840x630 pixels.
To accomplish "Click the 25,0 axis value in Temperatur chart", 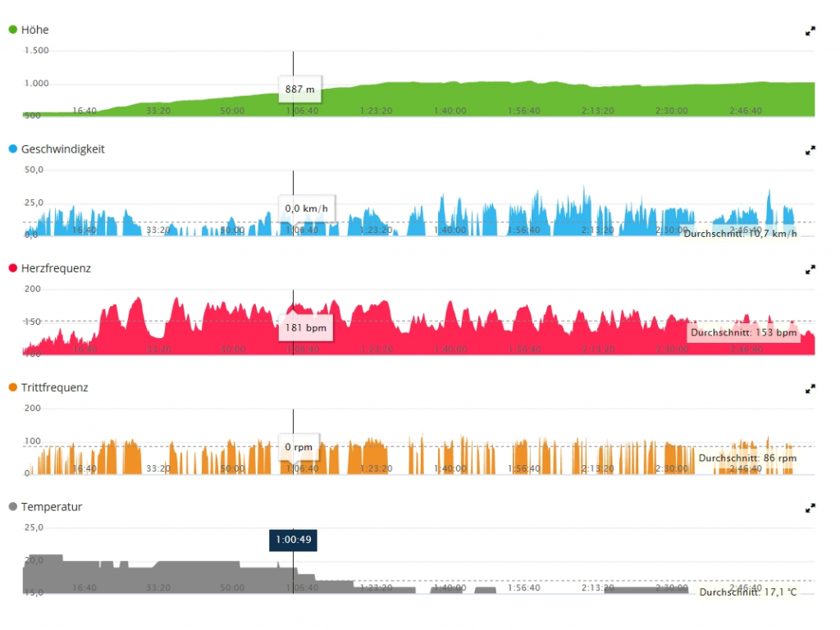I will [34, 527].
